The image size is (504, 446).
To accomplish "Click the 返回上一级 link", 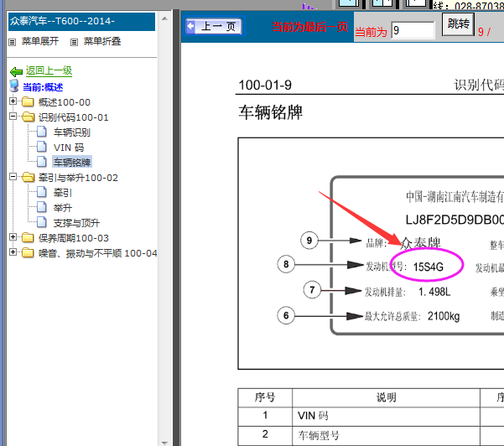I will click(x=49, y=70).
